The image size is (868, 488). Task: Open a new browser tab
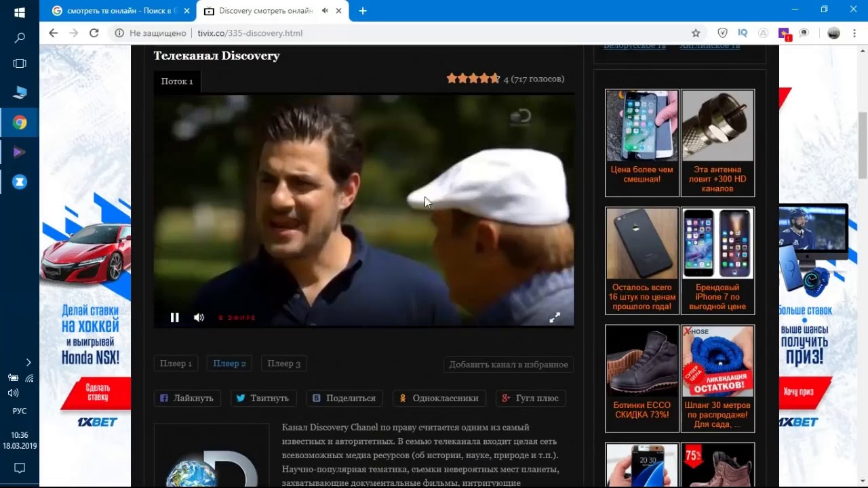363,11
